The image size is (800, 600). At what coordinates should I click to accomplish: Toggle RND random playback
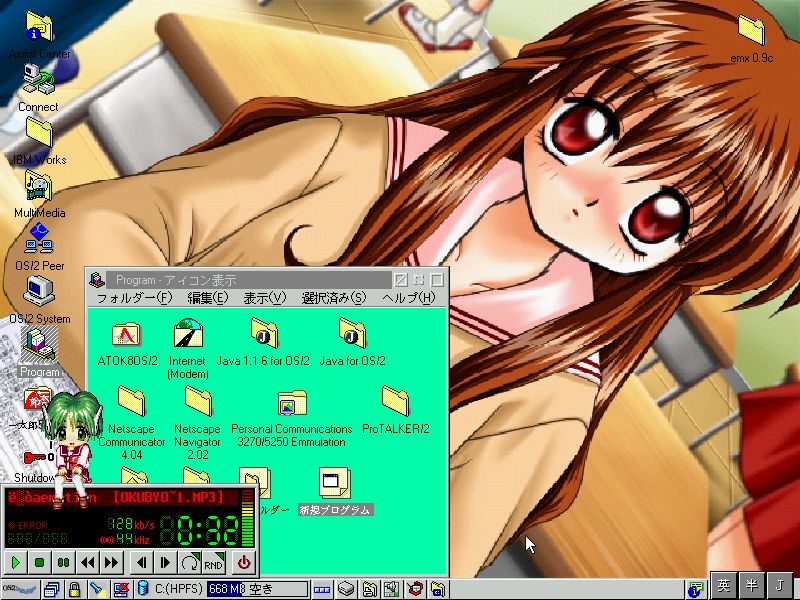[214, 563]
